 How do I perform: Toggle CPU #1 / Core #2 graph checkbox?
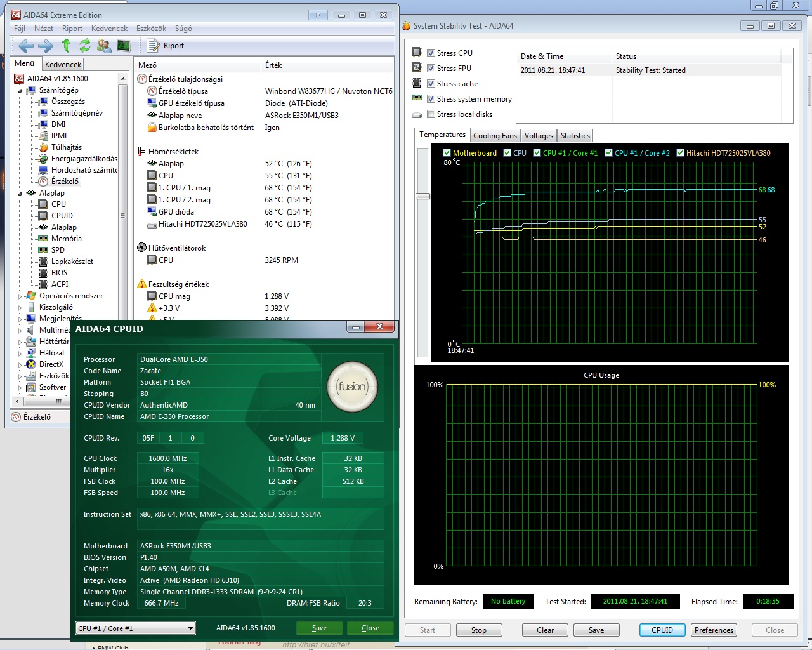(608, 153)
